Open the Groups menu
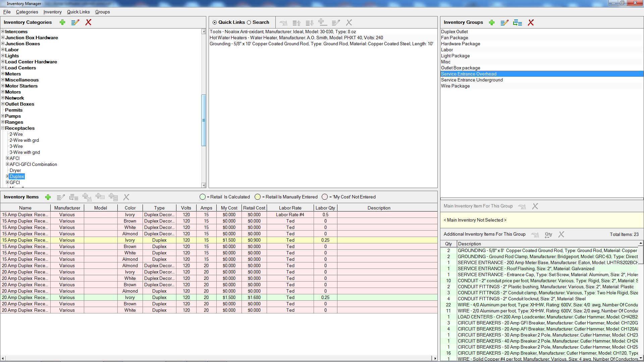 pyautogui.click(x=102, y=12)
